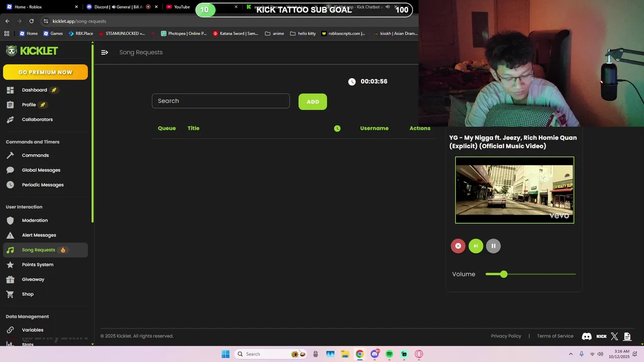Open the hello kitty bookmarks folder
This screenshot has height=362, width=644.
tap(303, 34)
